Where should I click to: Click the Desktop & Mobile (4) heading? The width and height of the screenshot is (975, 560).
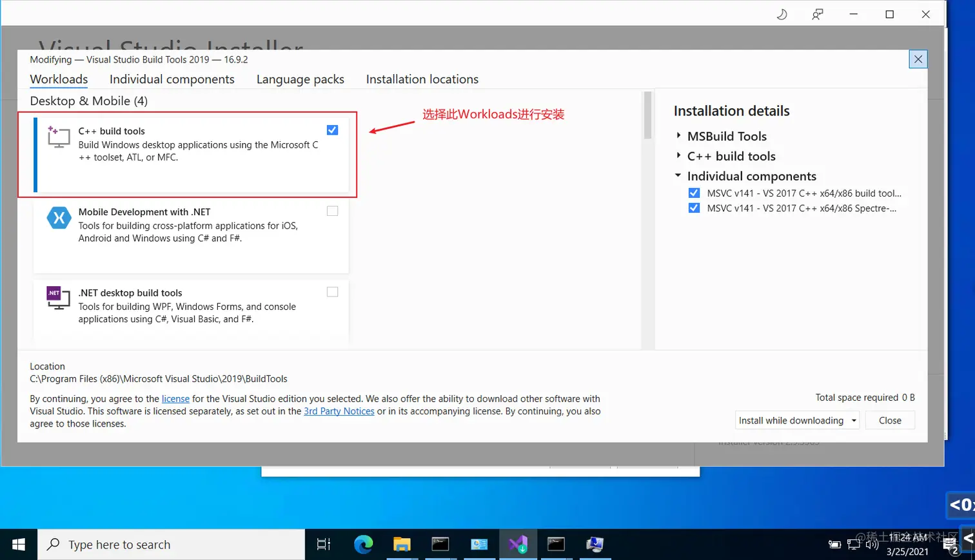(x=89, y=101)
